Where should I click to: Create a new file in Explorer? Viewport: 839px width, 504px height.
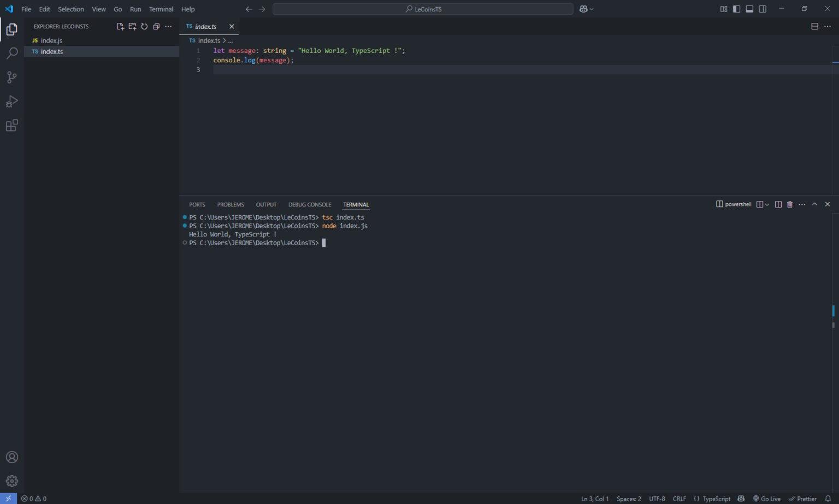120,26
